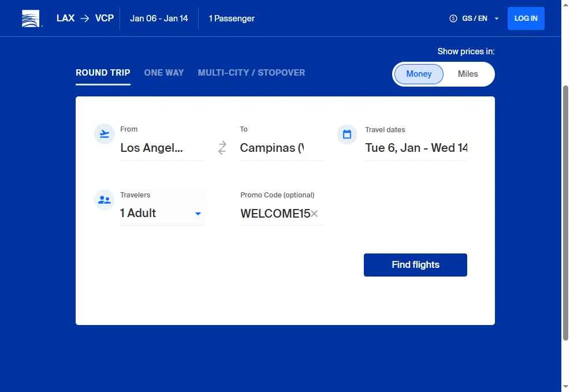Click the departing plane icon beside From
Image resolution: width=570 pixels, height=392 pixels.
(x=105, y=134)
